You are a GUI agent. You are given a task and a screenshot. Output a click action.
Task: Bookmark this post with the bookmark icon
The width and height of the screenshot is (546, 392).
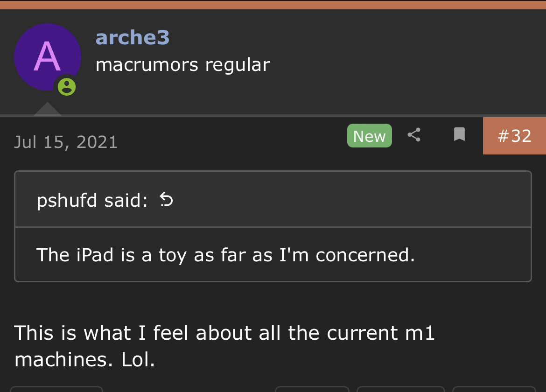[x=459, y=134]
